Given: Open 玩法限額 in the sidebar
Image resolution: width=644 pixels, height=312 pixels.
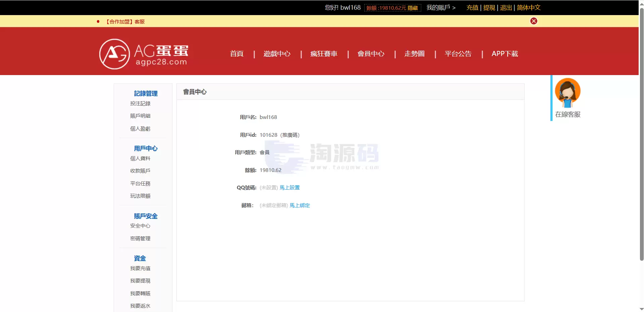Looking at the screenshot, I should 140,196.
